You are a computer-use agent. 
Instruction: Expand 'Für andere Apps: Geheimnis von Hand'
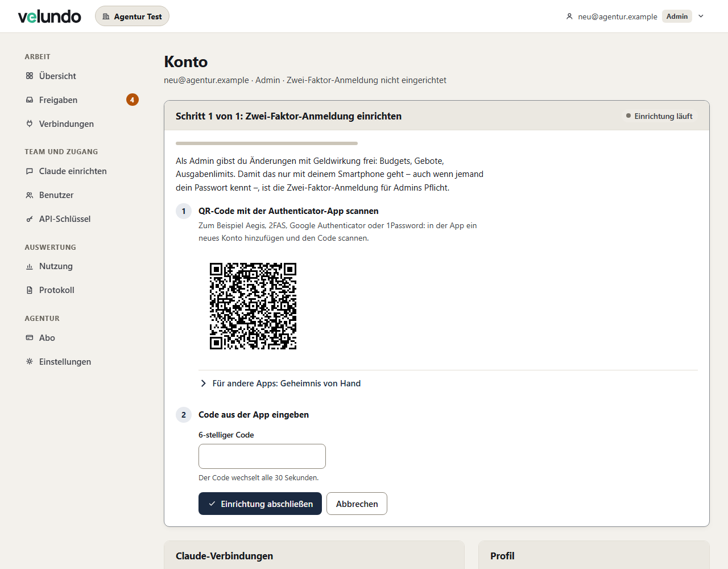(281, 384)
